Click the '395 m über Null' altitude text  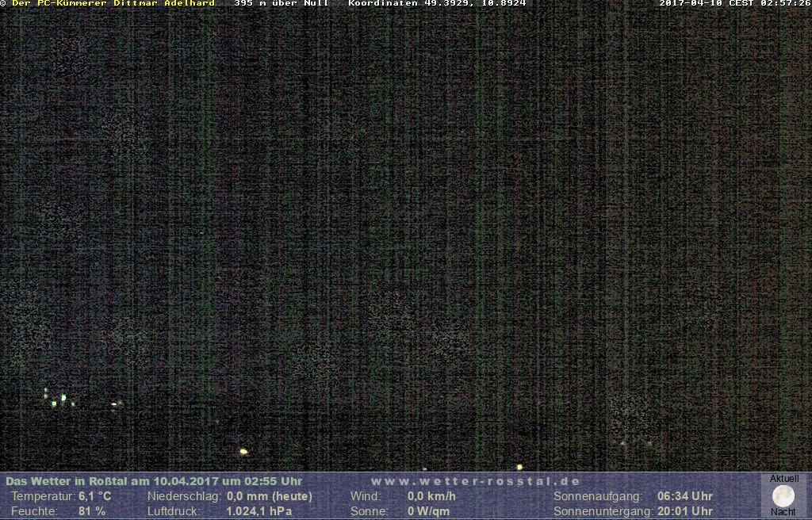[x=281, y=3]
